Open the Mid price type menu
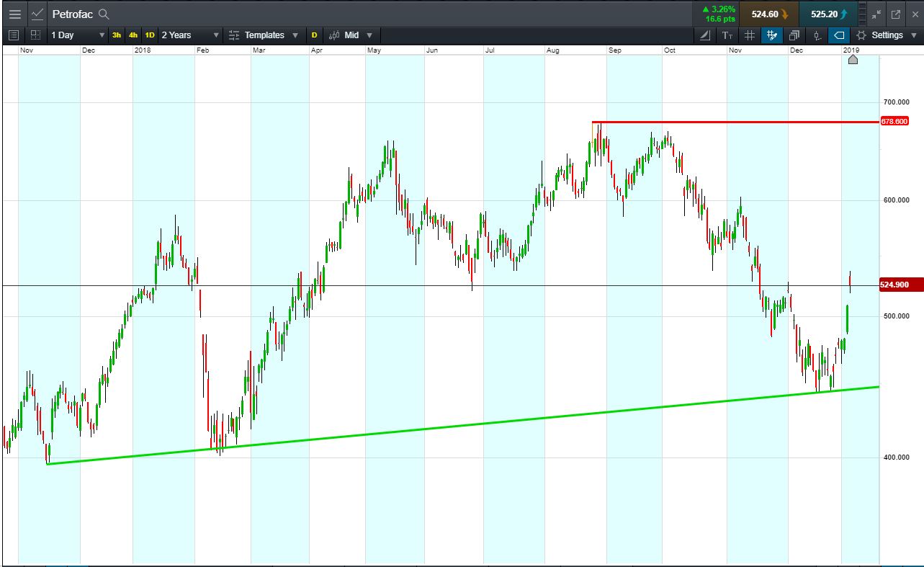This screenshot has width=924, height=567. point(351,35)
